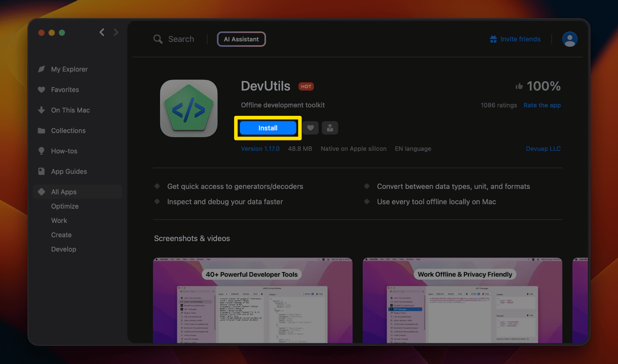Open Collections section
Image resolution: width=618 pixels, height=364 pixels.
[68, 130]
